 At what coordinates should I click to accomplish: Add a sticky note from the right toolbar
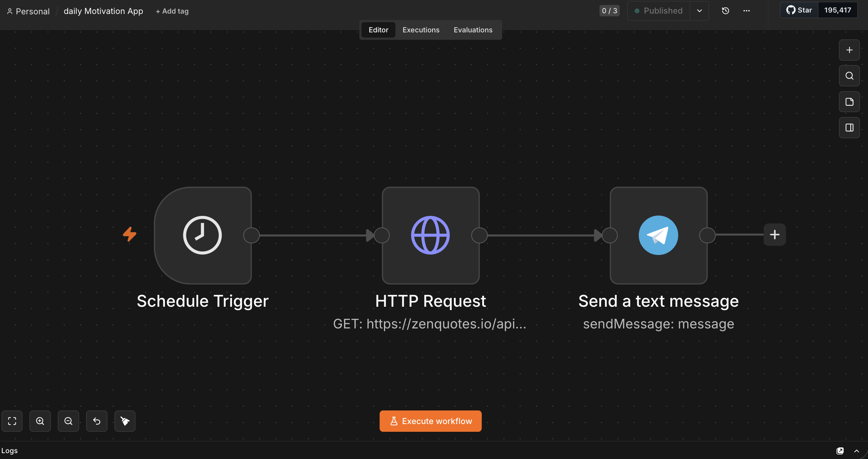849,102
